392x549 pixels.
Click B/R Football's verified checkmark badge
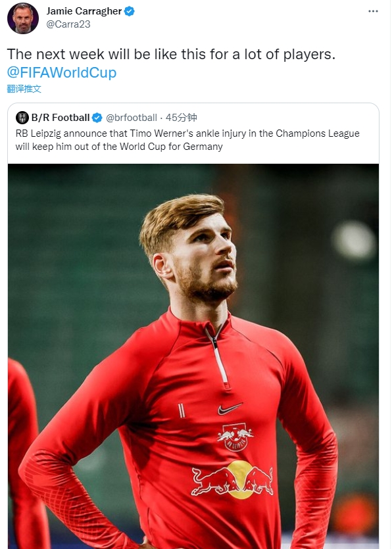[x=97, y=118]
